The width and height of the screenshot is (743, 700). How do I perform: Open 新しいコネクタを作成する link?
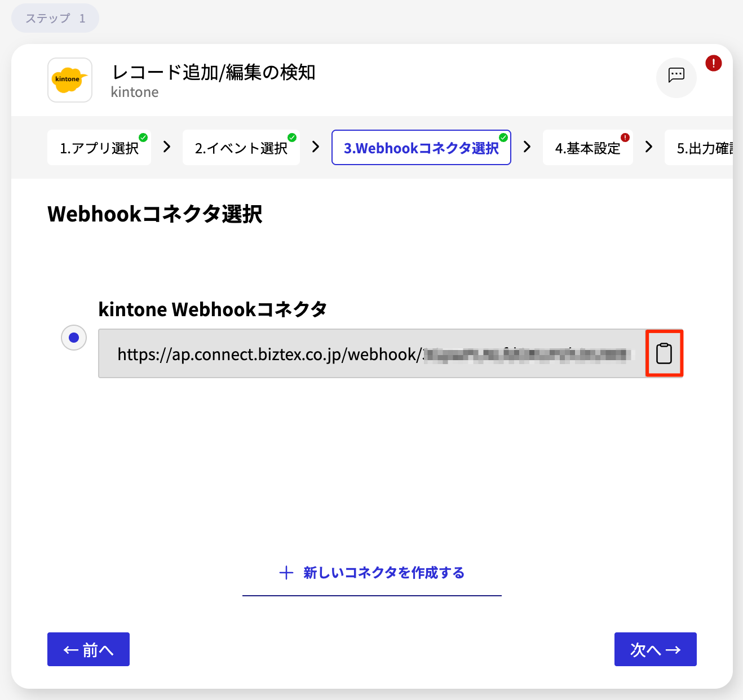point(382,573)
